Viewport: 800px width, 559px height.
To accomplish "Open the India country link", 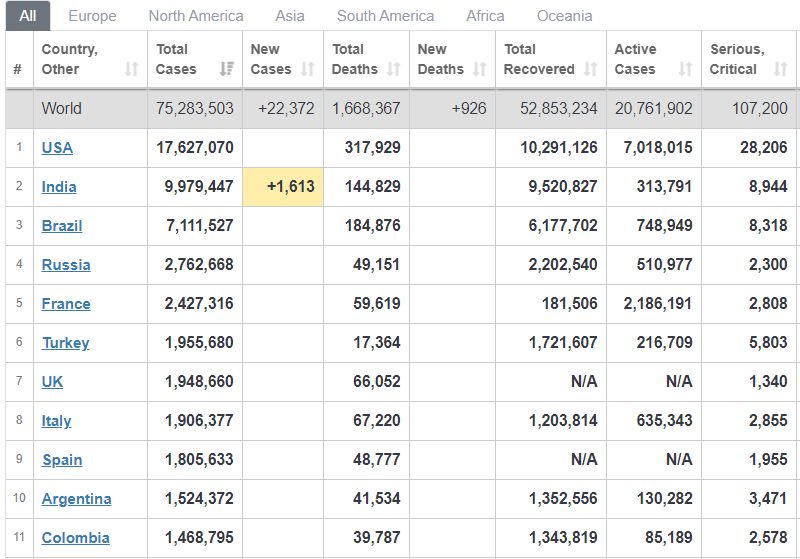I will pyautogui.click(x=59, y=187).
